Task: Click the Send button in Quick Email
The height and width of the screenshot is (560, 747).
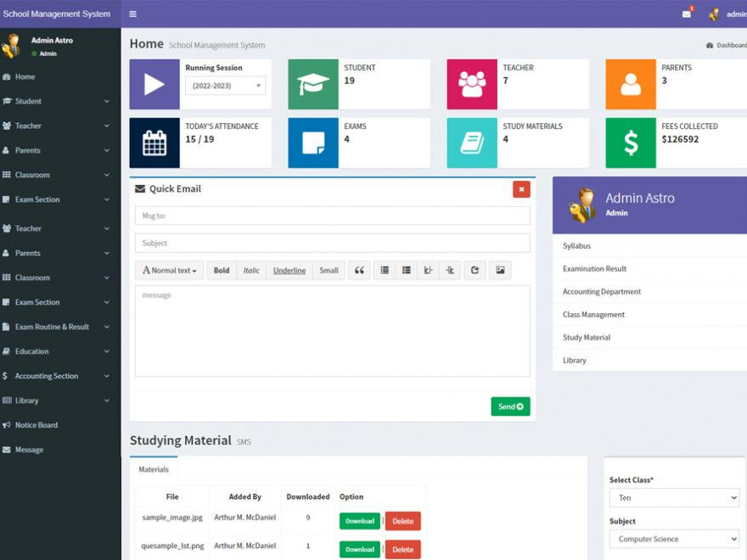Action: tap(510, 406)
